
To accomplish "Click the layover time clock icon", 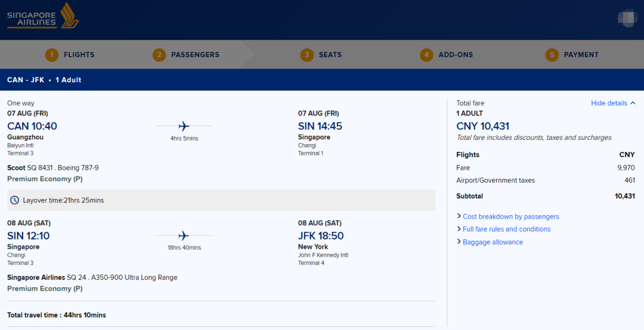I will (x=14, y=200).
